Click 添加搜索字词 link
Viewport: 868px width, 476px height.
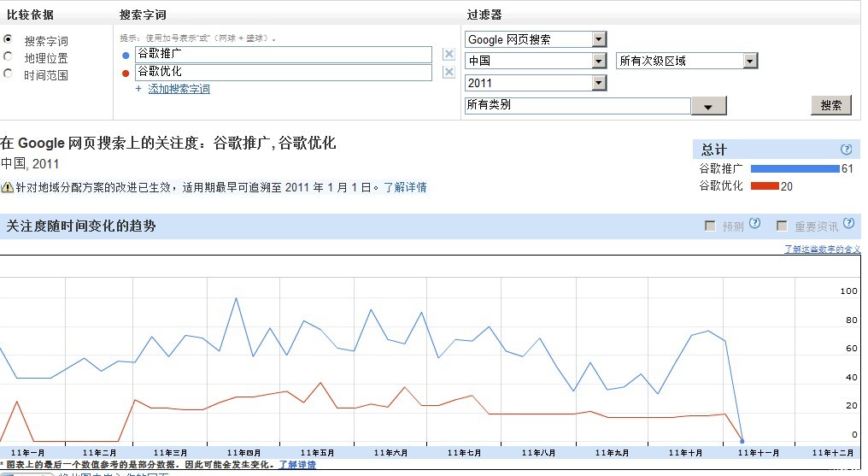coord(179,89)
